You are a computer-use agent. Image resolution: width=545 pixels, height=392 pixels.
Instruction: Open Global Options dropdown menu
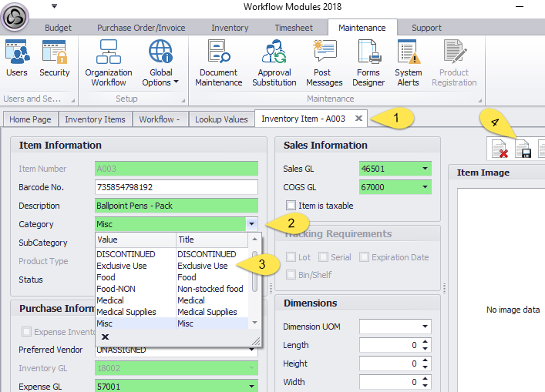pos(161,64)
